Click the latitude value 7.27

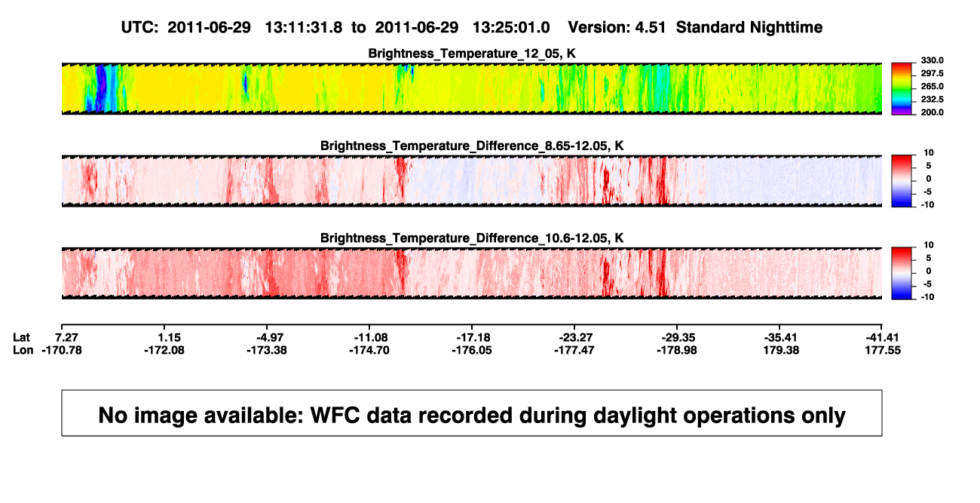[x=68, y=337]
